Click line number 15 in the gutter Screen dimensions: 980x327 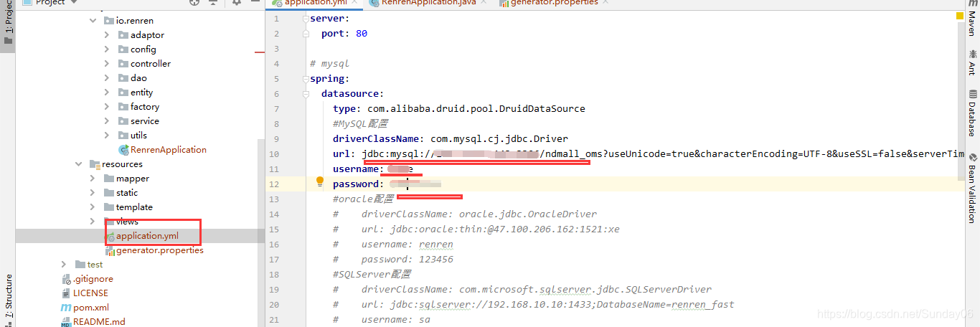(x=274, y=229)
